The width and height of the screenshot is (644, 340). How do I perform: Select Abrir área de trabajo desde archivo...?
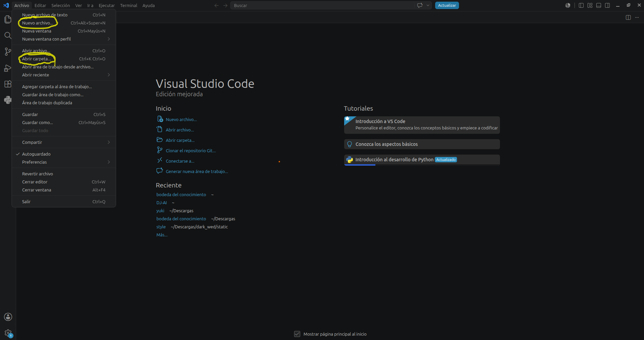[64, 67]
